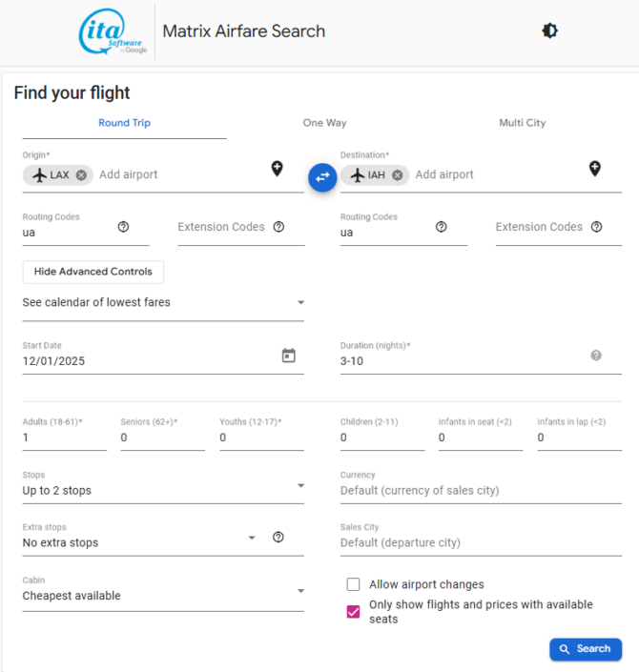Open nearby airports picker for origin
639x672 pixels.
(277, 169)
